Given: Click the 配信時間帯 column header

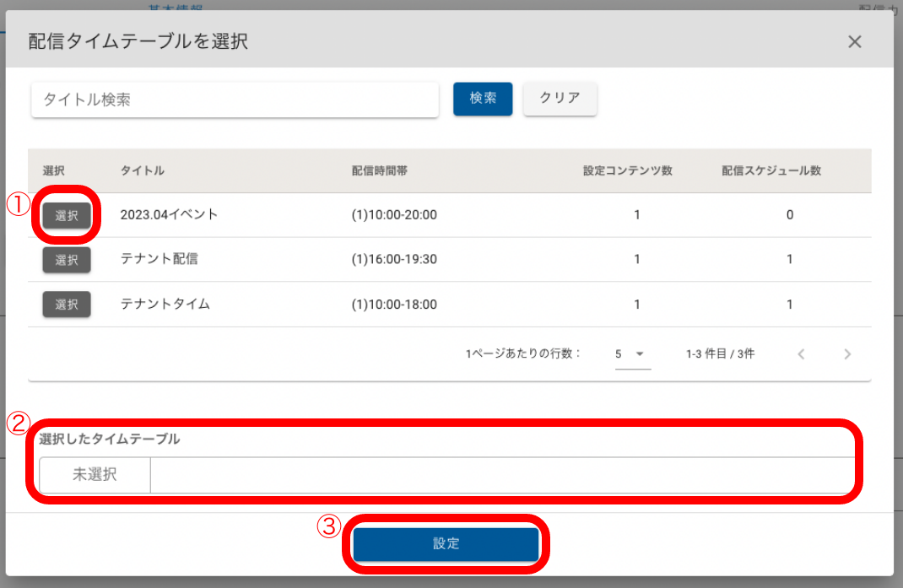Looking at the screenshot, I should click(380, 171).
